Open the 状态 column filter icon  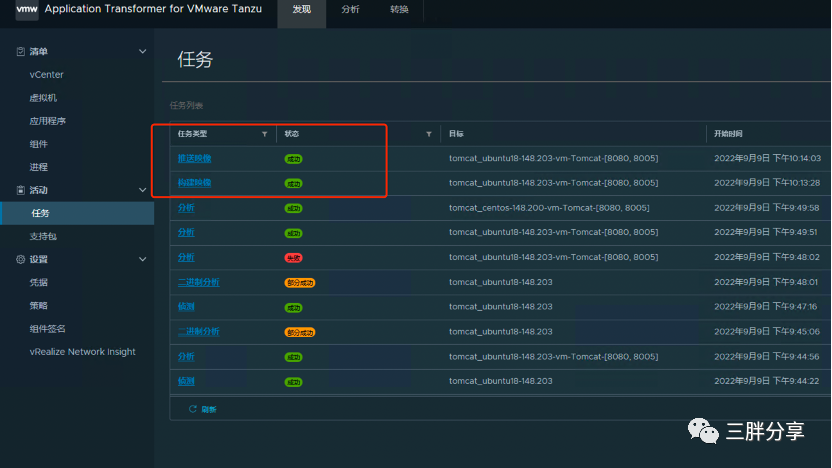tap(429, 134)
